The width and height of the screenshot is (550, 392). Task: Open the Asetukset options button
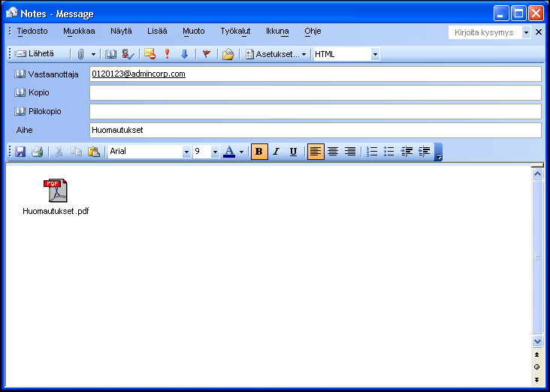273,54
